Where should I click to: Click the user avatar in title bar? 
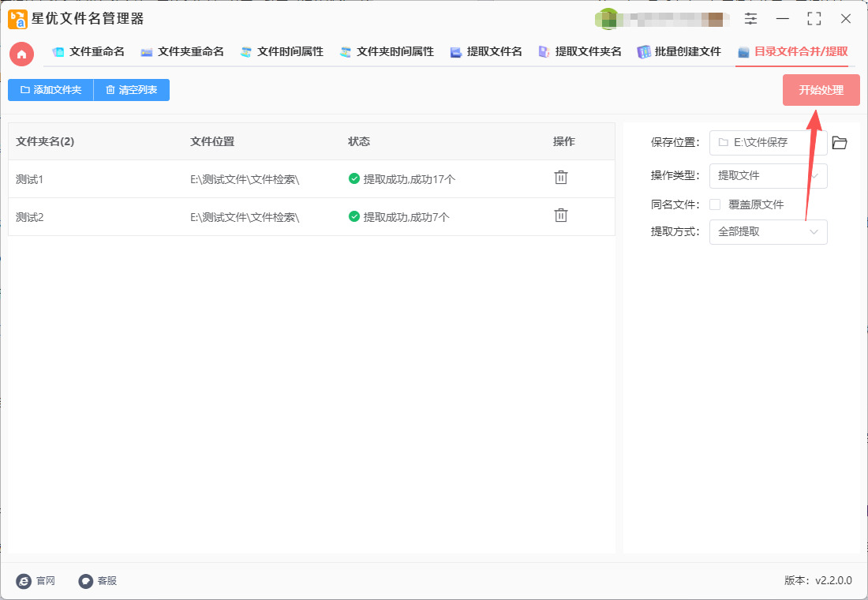(x=608, y=19)
